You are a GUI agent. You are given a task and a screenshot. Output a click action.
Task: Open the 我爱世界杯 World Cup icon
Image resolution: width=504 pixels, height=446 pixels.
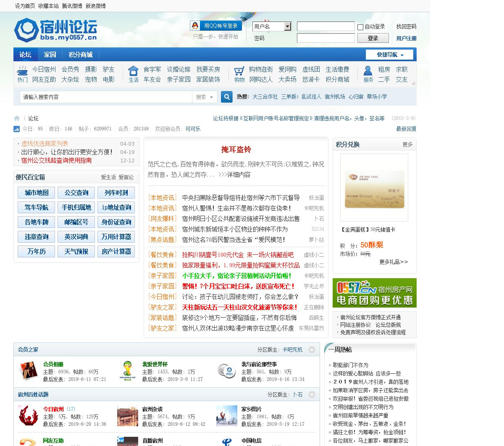pyautogui.click(x=128, y=371)
